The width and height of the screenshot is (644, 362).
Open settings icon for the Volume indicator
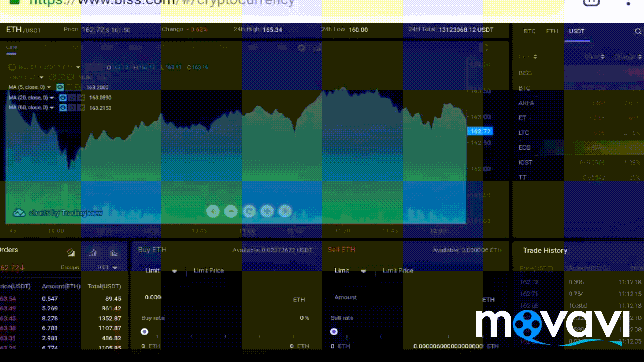61,77
